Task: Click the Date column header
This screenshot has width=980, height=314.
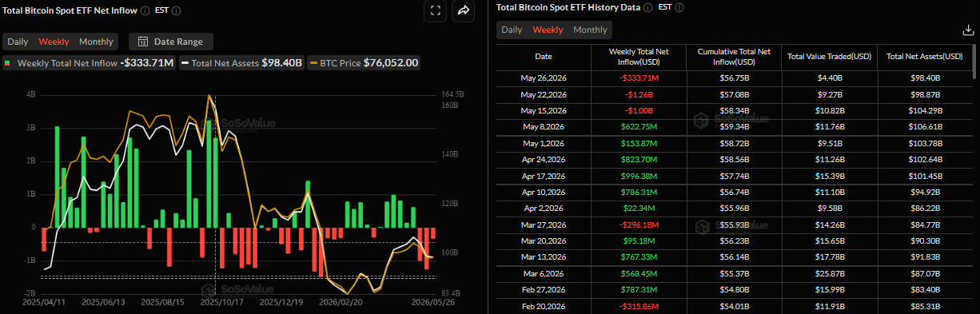Action: [x=544, y=57]
